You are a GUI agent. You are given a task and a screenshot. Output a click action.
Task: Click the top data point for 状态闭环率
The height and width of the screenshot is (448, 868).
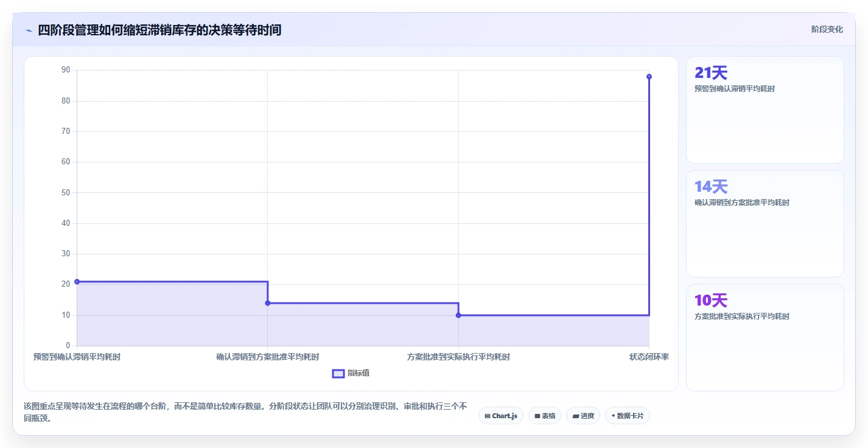point(649,77)
